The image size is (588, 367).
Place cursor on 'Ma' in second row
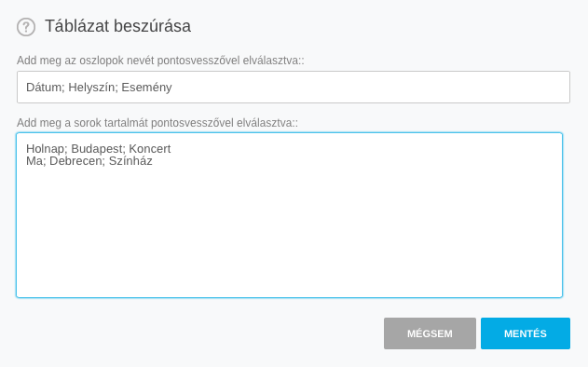point(35,161)
